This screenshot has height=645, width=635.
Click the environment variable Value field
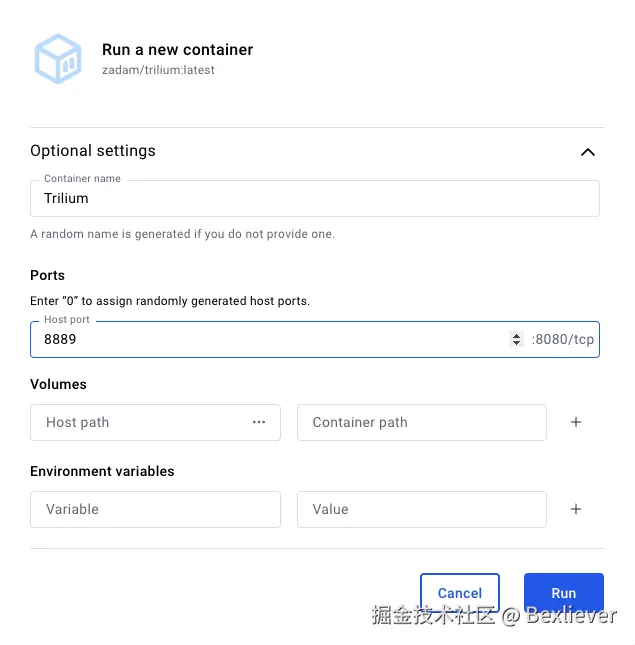click(x=421, y=510)
